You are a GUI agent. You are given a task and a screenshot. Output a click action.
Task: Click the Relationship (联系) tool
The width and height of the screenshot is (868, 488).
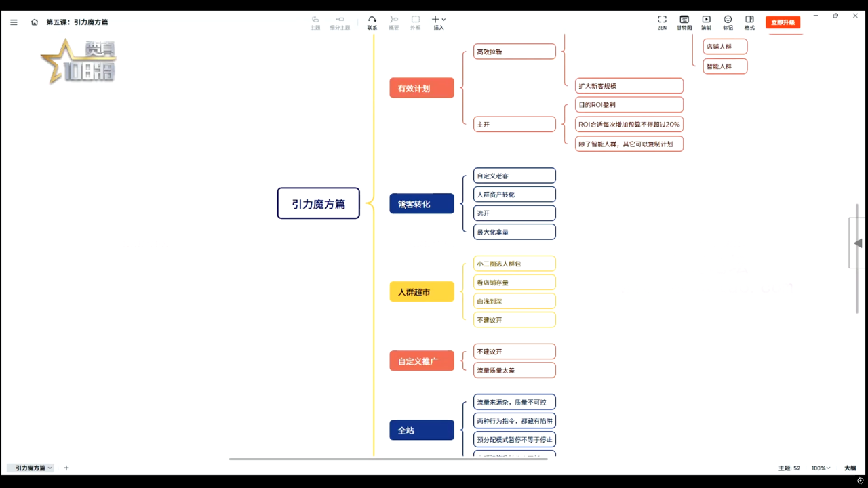click(372, 22)
